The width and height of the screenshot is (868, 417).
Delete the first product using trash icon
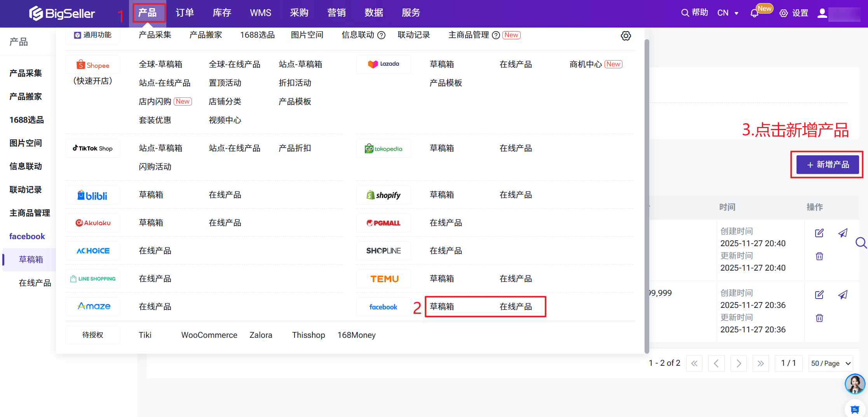pyautogui.click(x=819, y=256)
